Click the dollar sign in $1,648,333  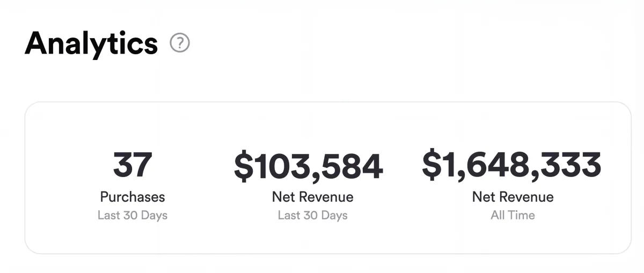coord(431,165)
